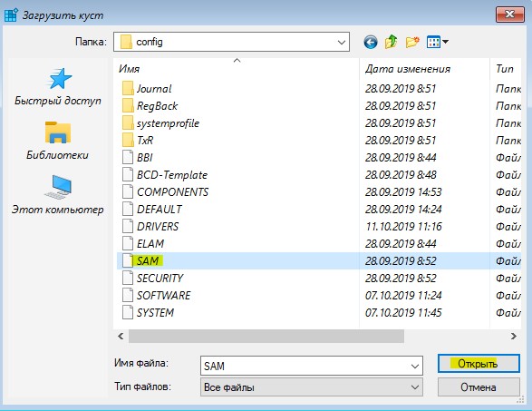Click the RegBack folder icon
532x411 pixels.
128,105
